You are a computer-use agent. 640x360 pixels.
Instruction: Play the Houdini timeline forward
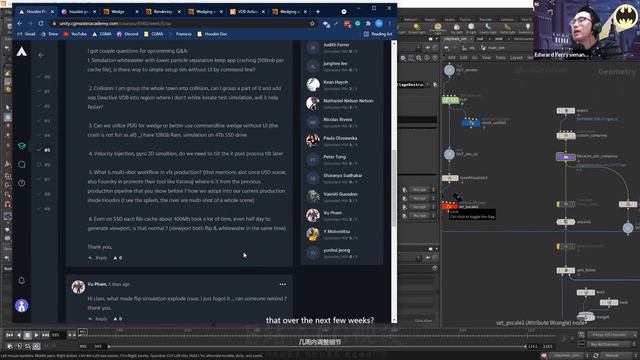pos(36,335)
